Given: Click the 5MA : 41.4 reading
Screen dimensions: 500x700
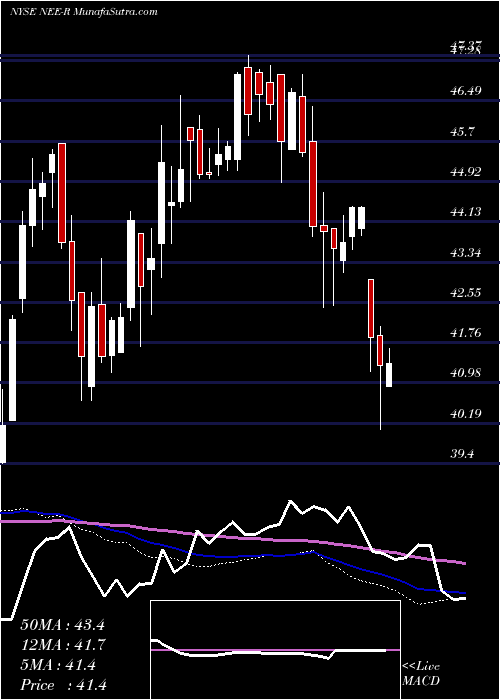Looking at the screenshot, I should (x=58, y=665).
